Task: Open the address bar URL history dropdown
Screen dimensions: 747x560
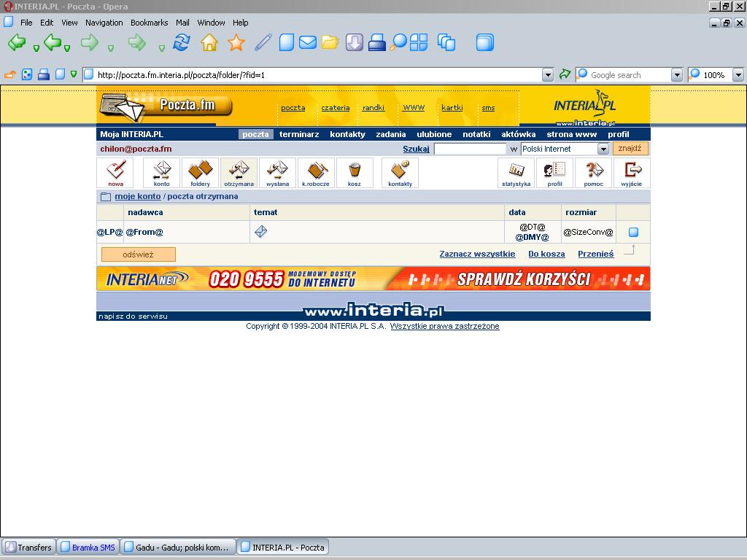Action: [548, 75]
